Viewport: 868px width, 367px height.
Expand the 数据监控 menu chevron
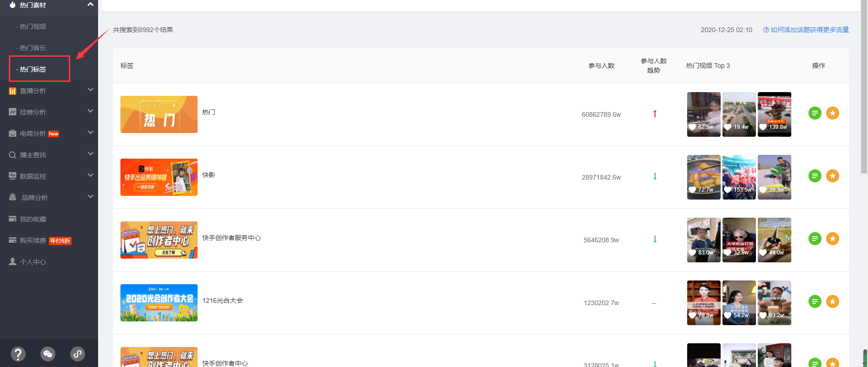(90, 175)
